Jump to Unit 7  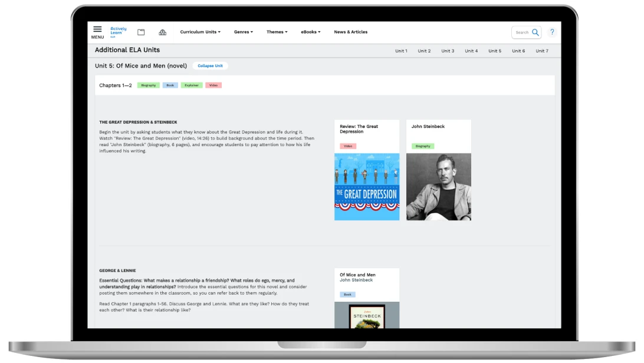[542, 51]
